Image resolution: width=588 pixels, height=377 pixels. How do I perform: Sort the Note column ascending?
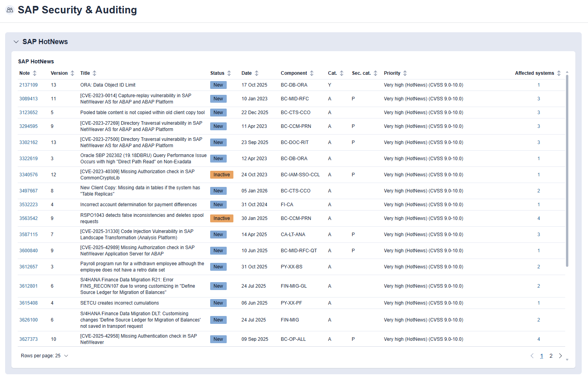(34, 73)
